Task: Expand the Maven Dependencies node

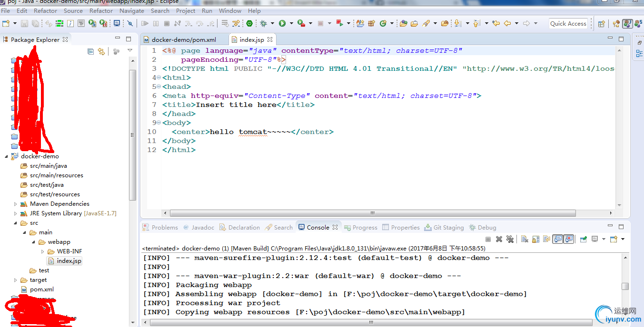Action: [15, 204]
